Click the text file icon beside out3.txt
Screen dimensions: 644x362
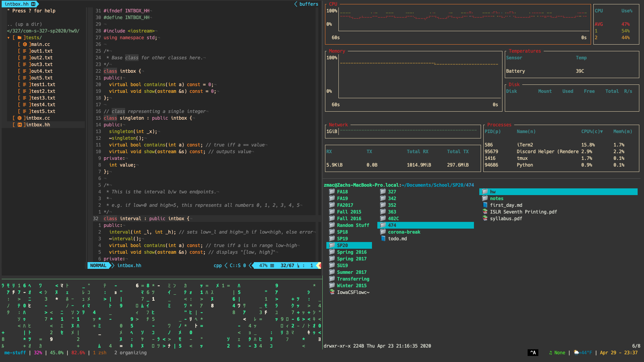25,64
